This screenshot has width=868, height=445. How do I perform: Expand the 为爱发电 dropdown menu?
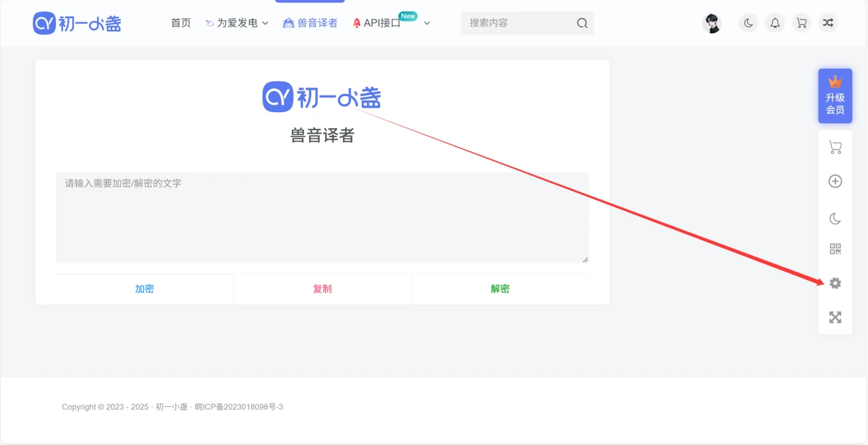[x=237, y=23]
